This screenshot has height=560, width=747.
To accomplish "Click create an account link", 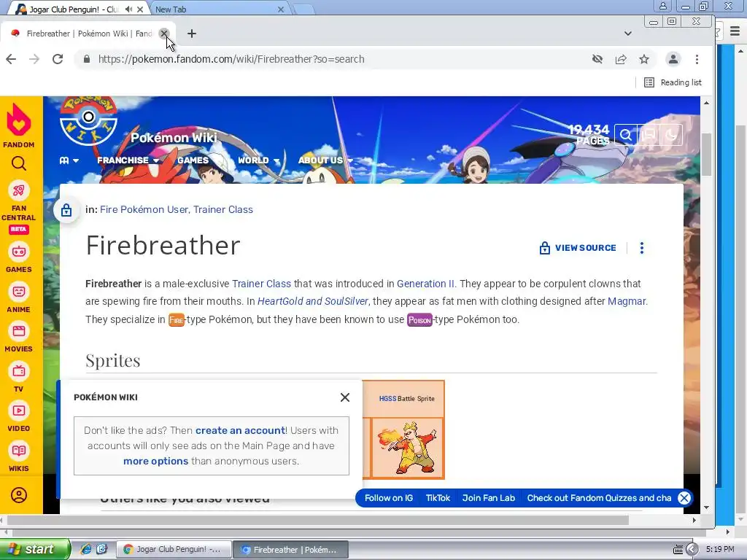I will (x=240, y=430).
